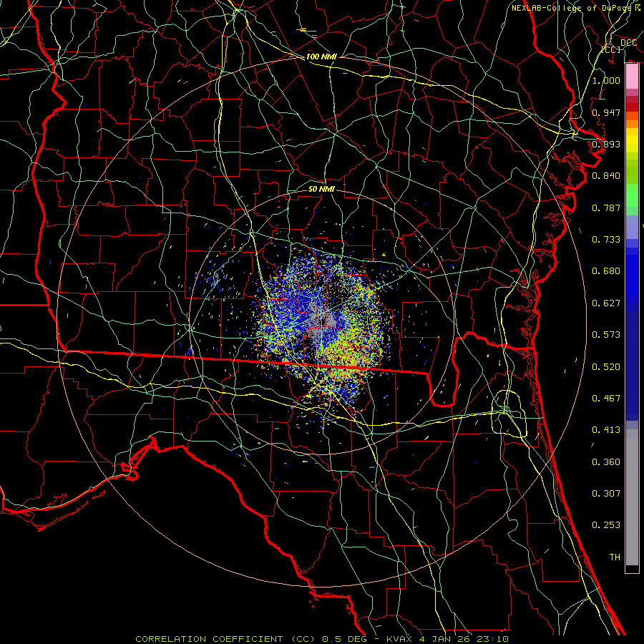Click the 0.893 legend value

click(606, 144)
